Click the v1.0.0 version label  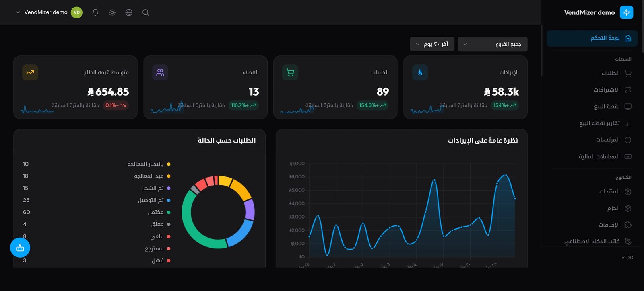tap(627, 258)
